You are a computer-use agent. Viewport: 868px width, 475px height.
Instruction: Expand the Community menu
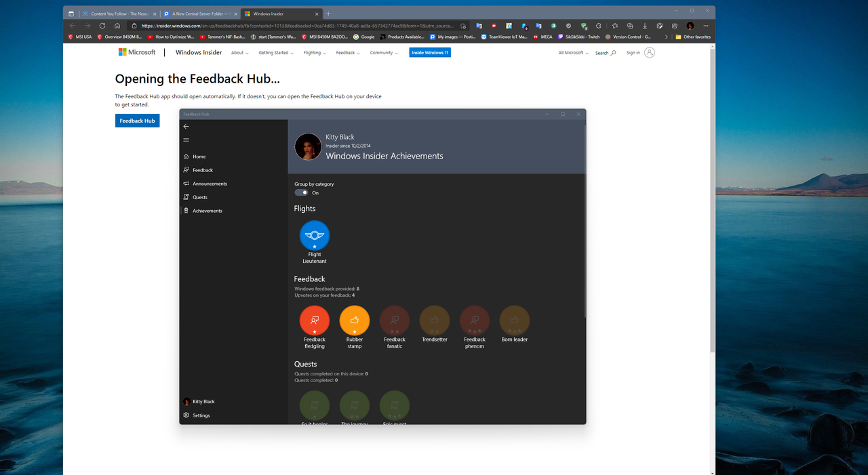point(384,53)
